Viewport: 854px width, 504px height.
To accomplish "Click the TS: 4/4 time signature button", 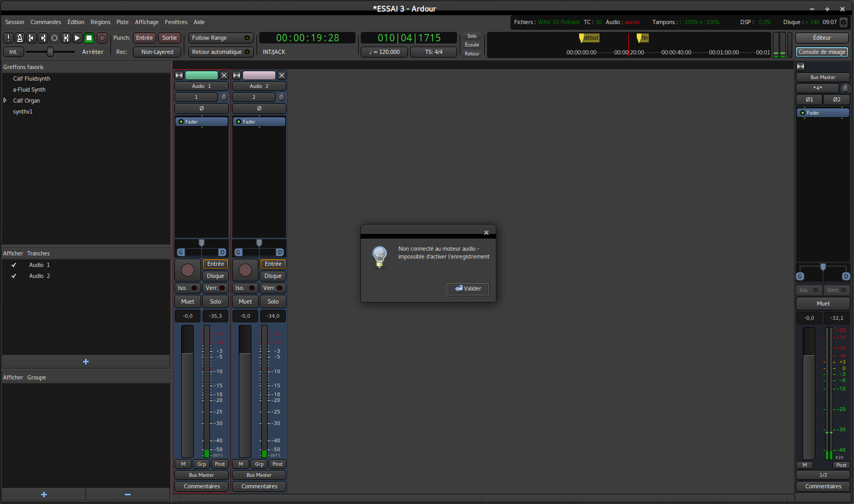I will click(434, 52).
